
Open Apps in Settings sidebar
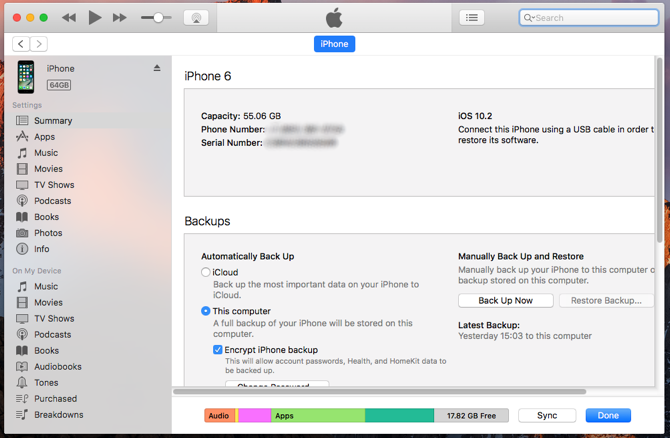click(x=44, y=137)
